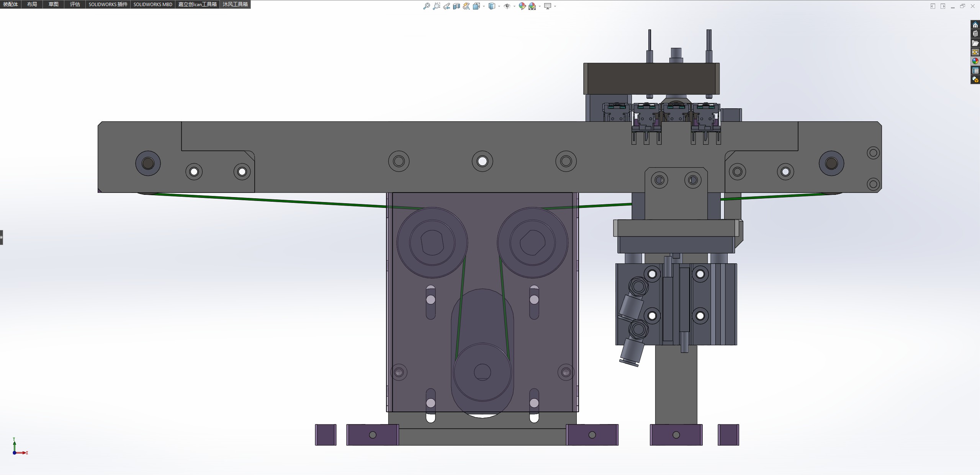Open SOLIDWORKS Resources in the task pane
Screen dimensions: 980x475
tap(975, 25)
